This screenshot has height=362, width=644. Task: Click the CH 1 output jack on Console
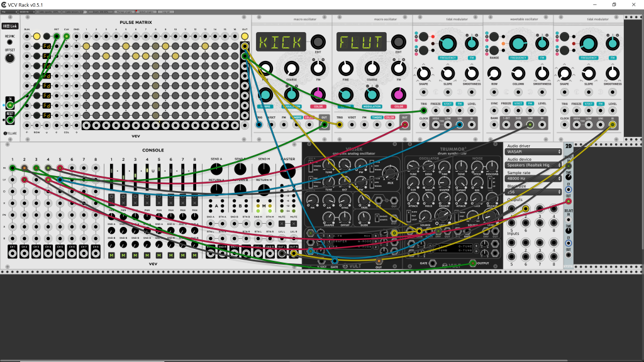point(13,253)
